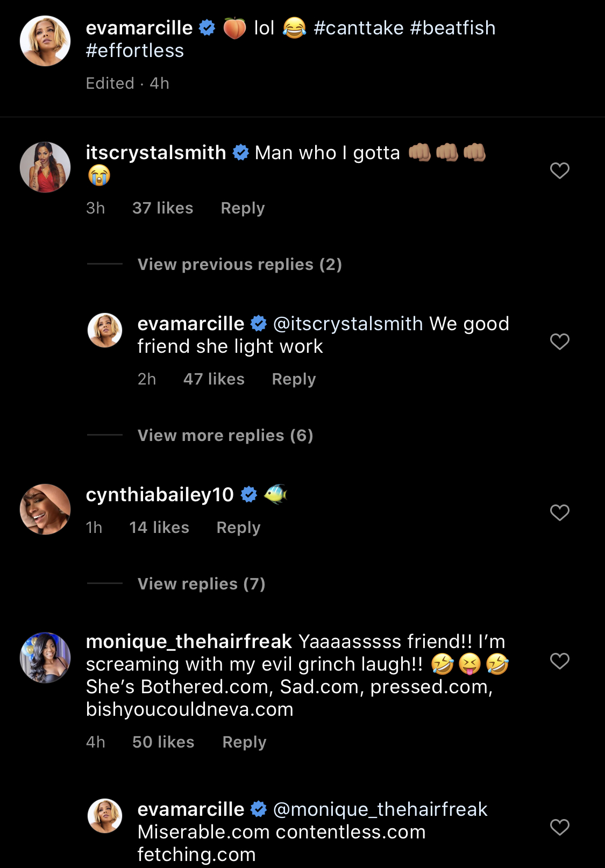
Task: Like evamarcille's Miserable.com reply
Action: pos(559,827)
